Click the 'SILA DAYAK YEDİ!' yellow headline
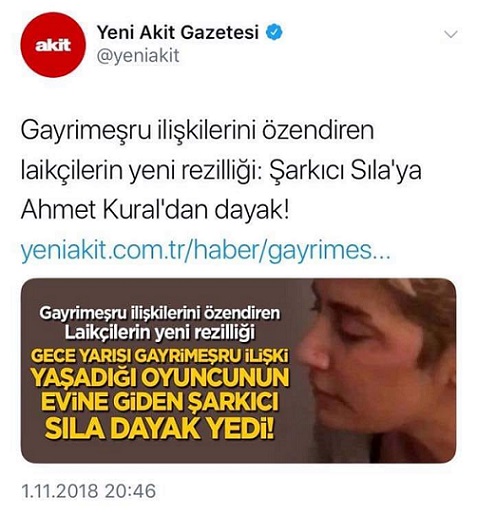The height and width of the screenshot is (516, 477). [160, 429]
